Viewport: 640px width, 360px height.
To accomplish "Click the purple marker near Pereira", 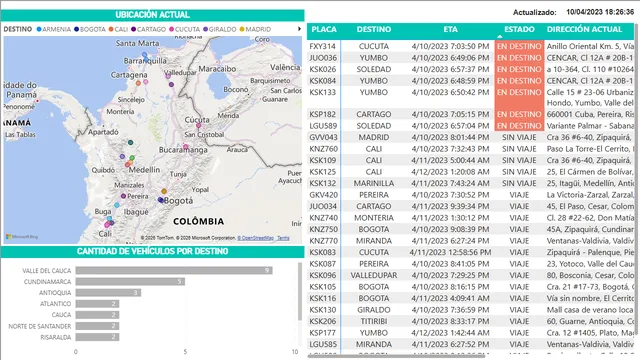I will click(123, 196).
